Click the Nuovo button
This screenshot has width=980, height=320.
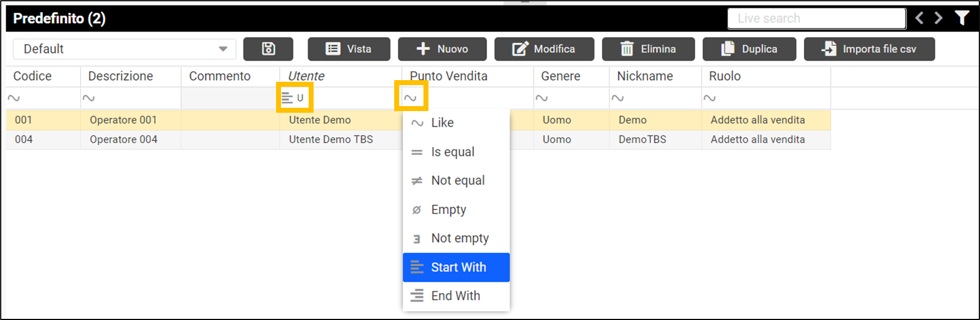tap(442, 49)
